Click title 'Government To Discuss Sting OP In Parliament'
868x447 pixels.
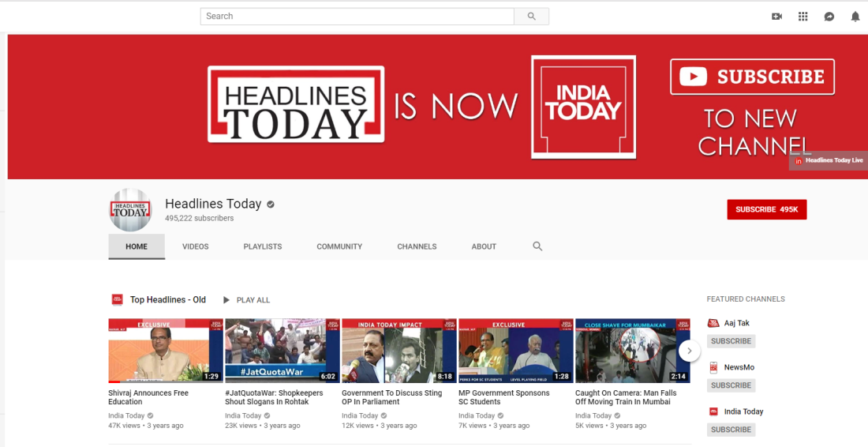(392, 397)
